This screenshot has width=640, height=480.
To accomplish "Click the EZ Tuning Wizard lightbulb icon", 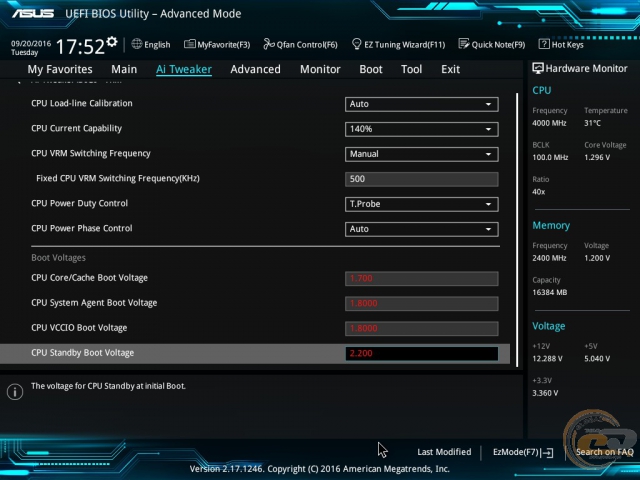I will tap(356, 44).
